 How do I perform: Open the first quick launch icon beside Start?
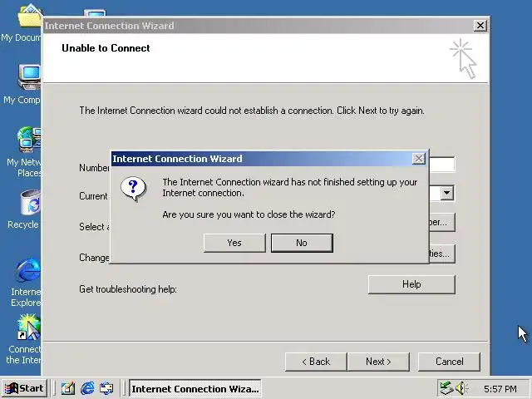(x=68, y=388)
